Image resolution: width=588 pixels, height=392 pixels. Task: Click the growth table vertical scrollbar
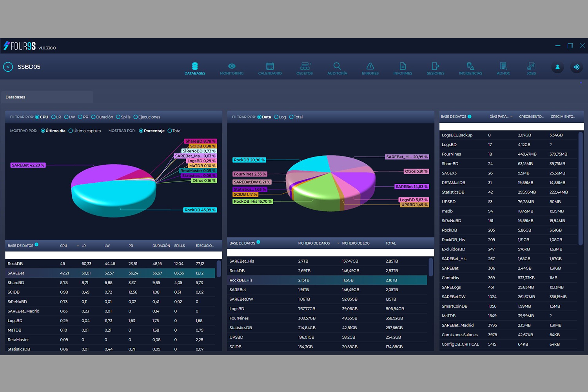[581, 188]
